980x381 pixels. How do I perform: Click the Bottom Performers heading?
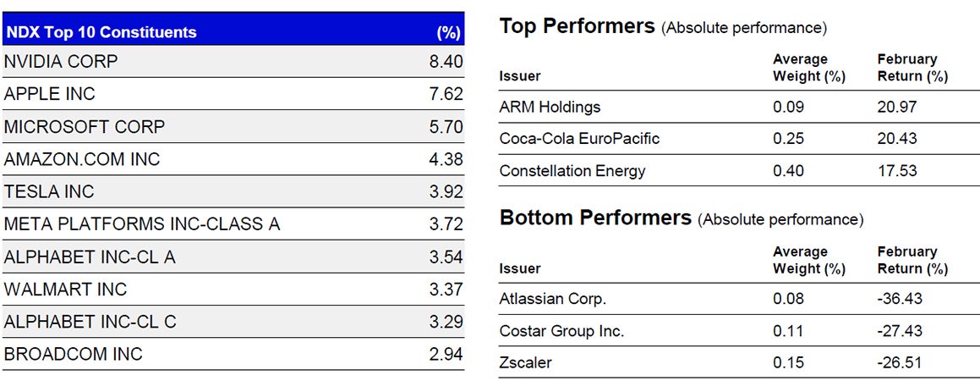coord(595,218)
